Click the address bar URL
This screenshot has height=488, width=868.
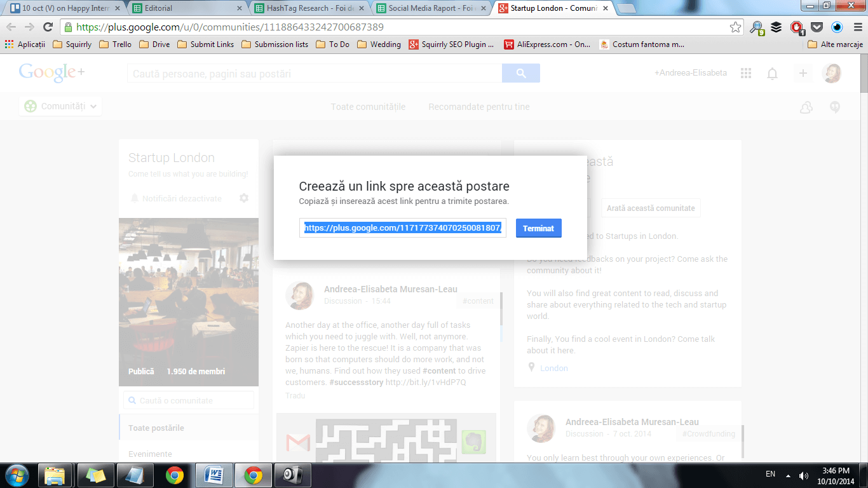tap(230, 27)
